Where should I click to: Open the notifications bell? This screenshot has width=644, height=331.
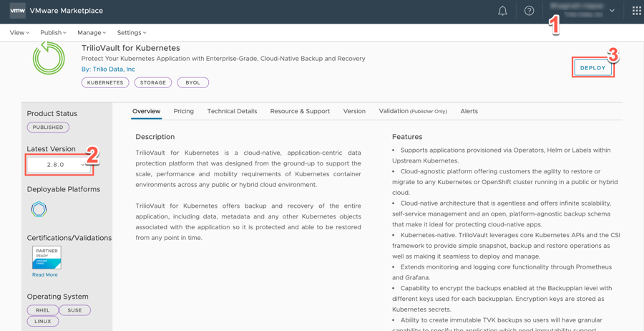[x=502, y=11]
